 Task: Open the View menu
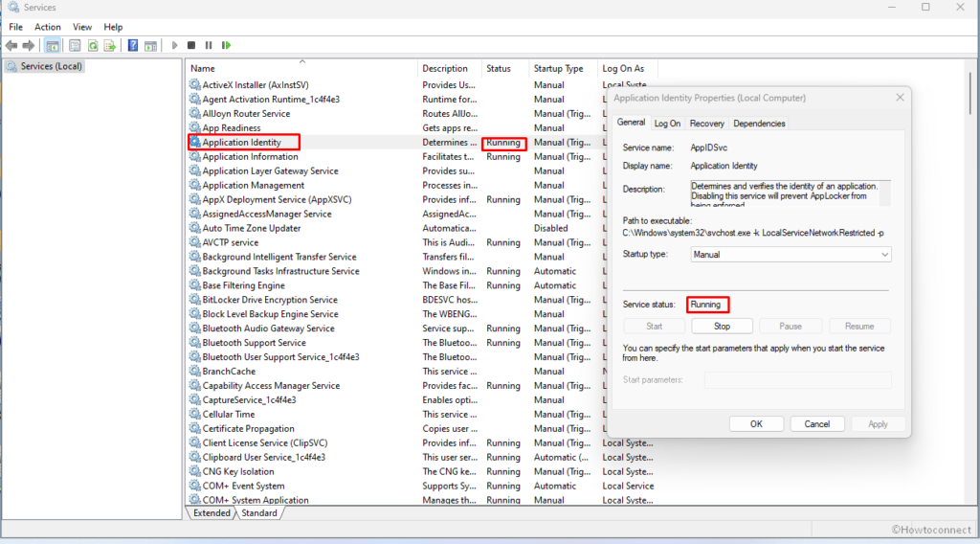click(x=82, y=27)
